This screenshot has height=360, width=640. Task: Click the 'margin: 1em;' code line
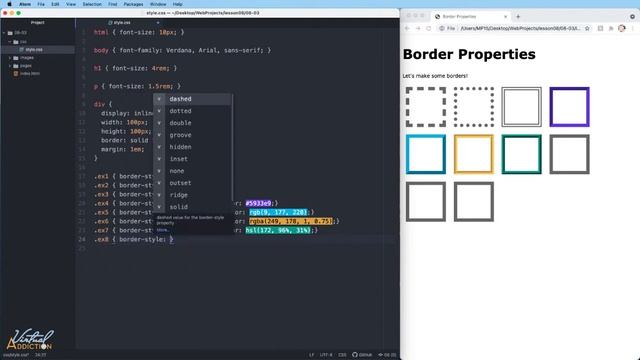coord(122,149)
